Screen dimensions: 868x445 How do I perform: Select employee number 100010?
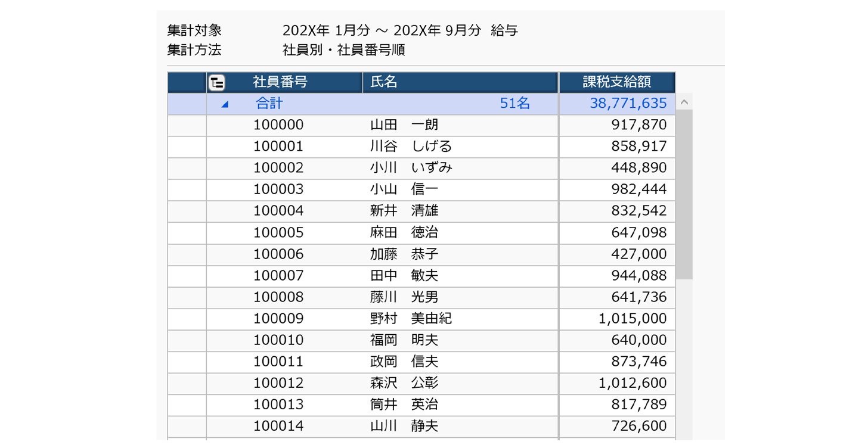click(x=278, y=340)
